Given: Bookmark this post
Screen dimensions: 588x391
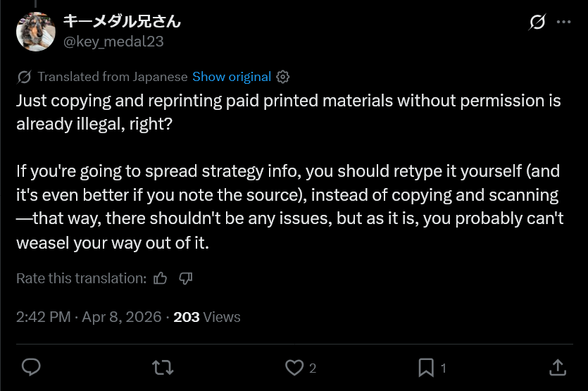Looking at the screenshot, I should [x=426, y=367].
